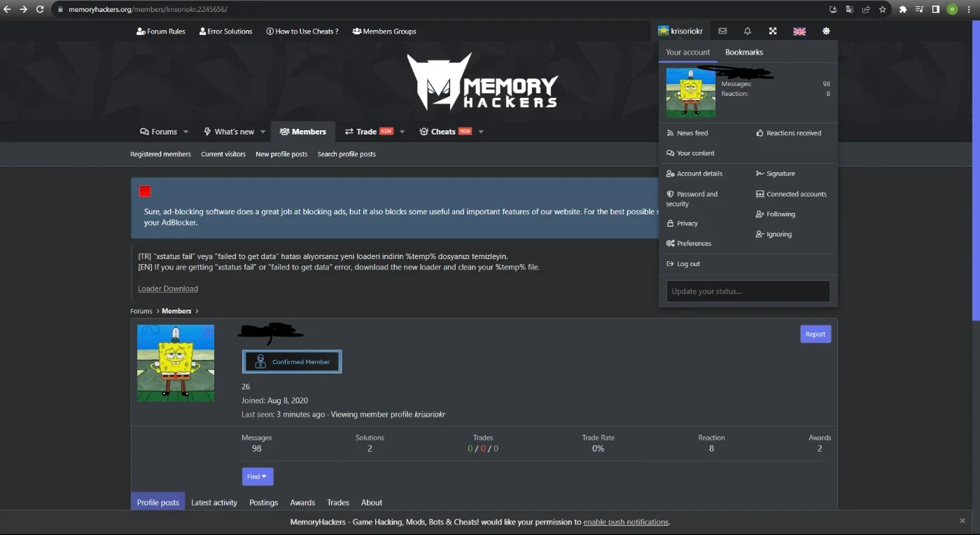Open browser extensions puzzle icon
This screenshot has height=535, width=980.
click(903, 9)
